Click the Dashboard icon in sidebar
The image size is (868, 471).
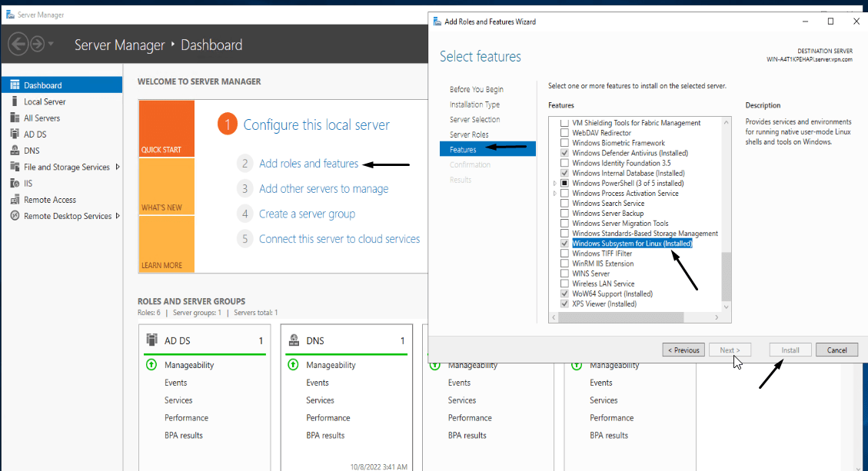tap(15, 85)
